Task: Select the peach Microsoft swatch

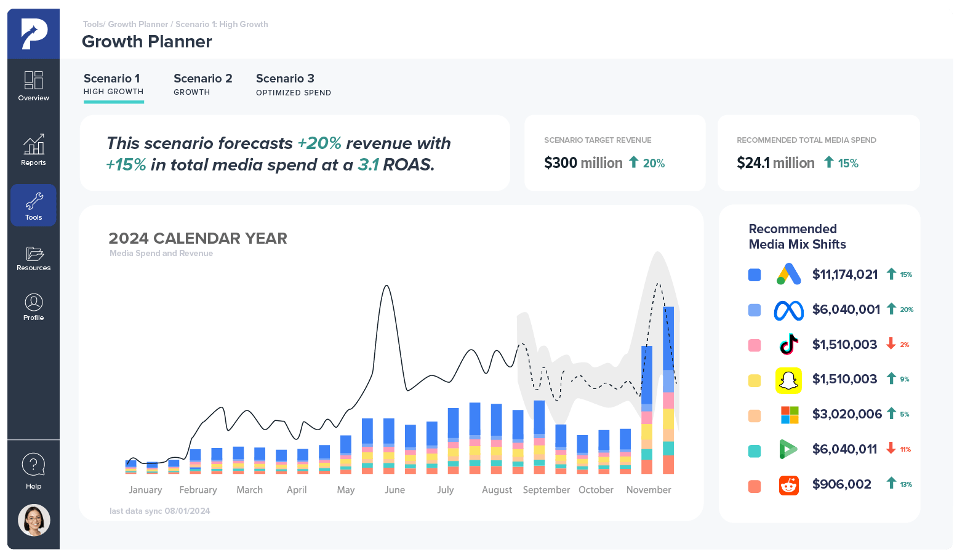Action: click(x=755, y=416)
